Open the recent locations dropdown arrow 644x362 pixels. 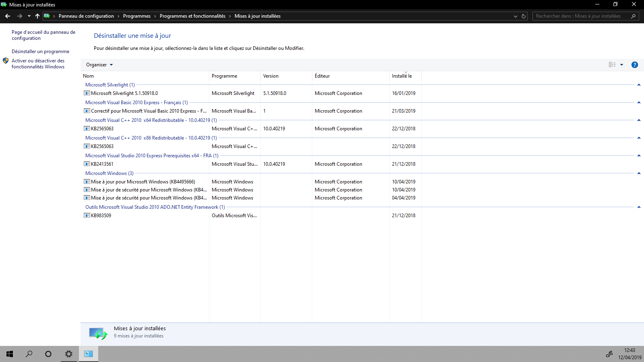[29, 16]
